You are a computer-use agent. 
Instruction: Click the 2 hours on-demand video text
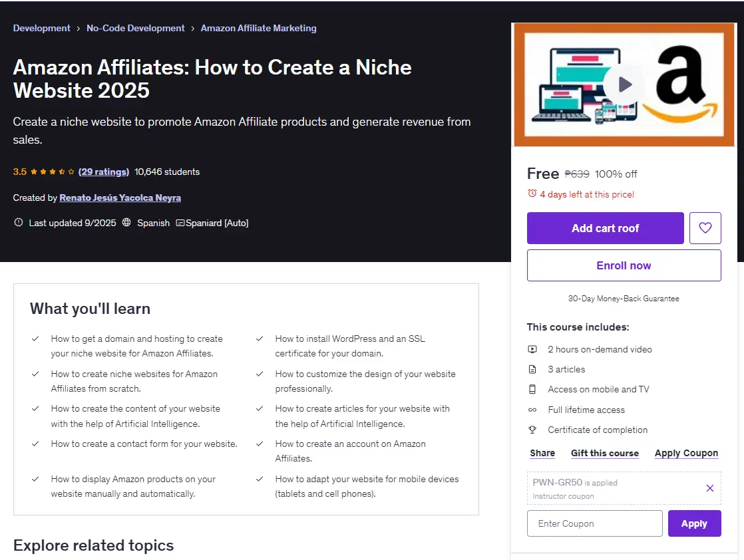600,349
